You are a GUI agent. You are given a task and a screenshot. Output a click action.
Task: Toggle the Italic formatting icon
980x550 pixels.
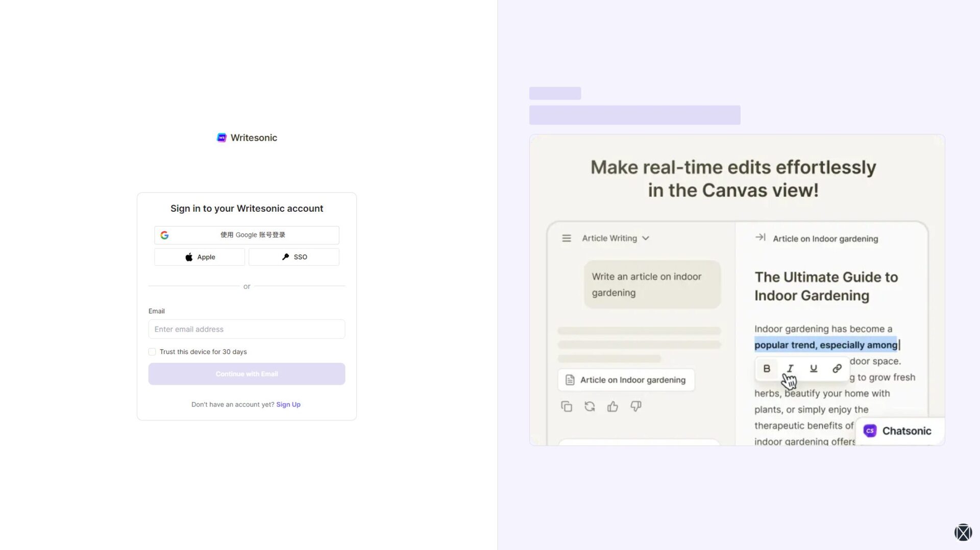coord(790,368)
